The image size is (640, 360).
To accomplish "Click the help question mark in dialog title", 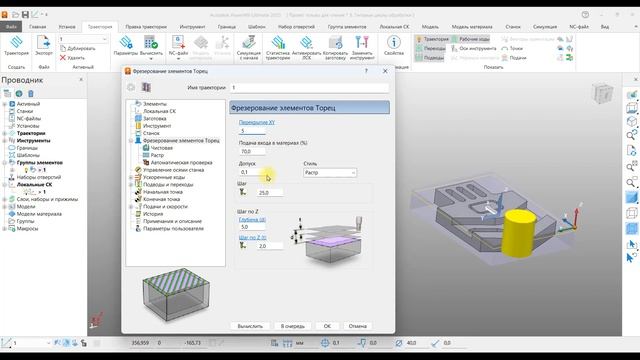I will tap(366, 71).
